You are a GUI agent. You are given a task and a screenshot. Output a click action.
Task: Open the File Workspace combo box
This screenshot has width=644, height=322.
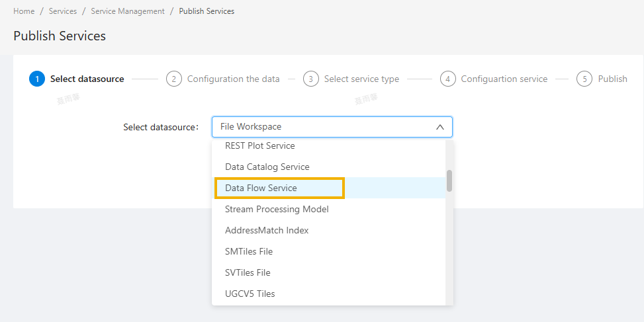(324, 127)
